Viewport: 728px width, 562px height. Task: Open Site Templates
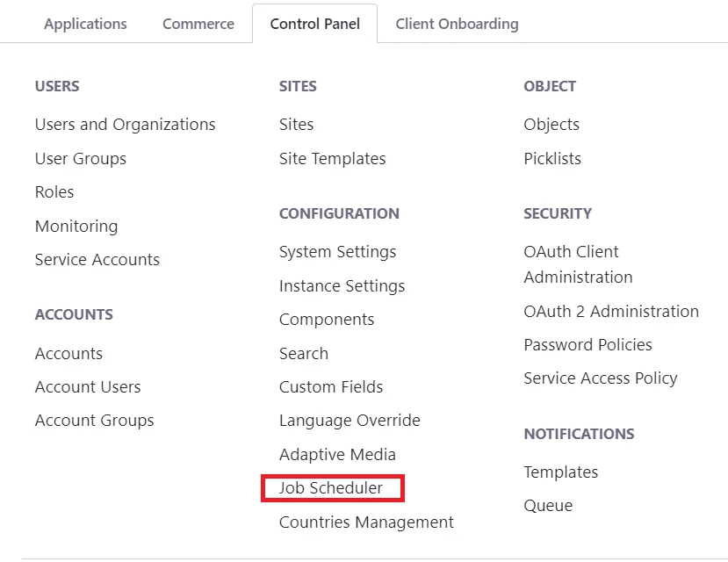click(332, 159)
